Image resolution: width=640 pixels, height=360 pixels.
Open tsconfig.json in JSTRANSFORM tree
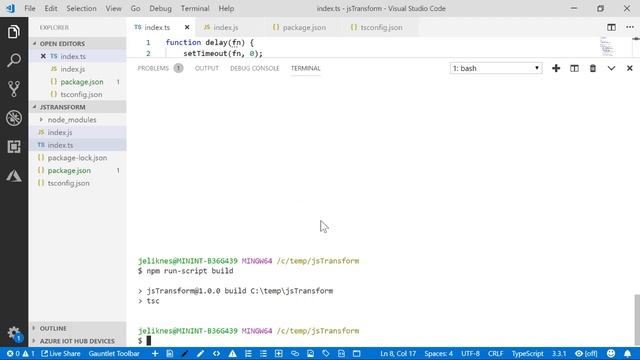coord(78,183)
